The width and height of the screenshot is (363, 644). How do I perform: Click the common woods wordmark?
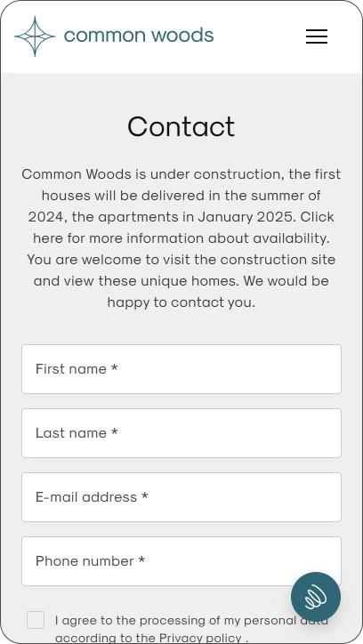pos(139,36)
